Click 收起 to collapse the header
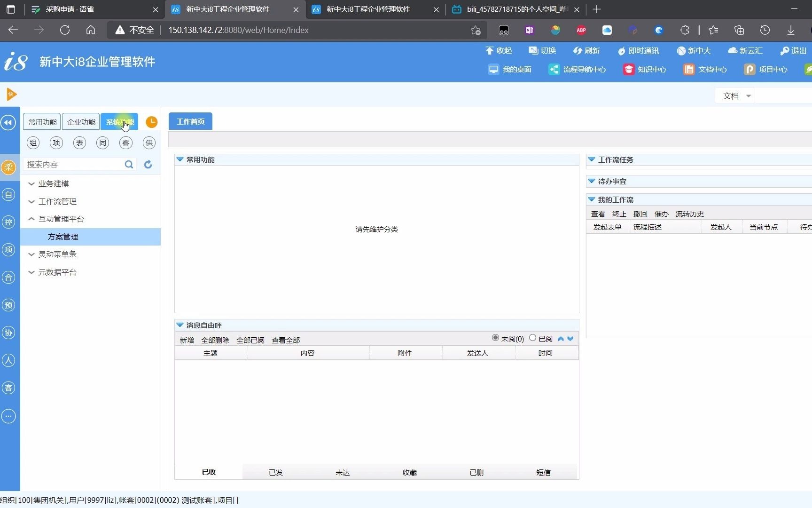Viewport: 812px width, 508px height. click(499, 50)
